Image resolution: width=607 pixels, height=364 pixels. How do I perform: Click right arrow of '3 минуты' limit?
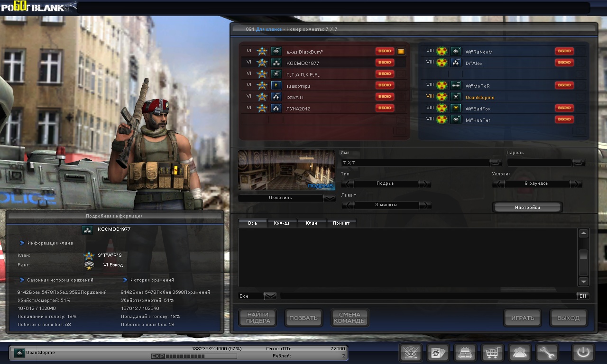pyautogui.click(x=425, y=205)
